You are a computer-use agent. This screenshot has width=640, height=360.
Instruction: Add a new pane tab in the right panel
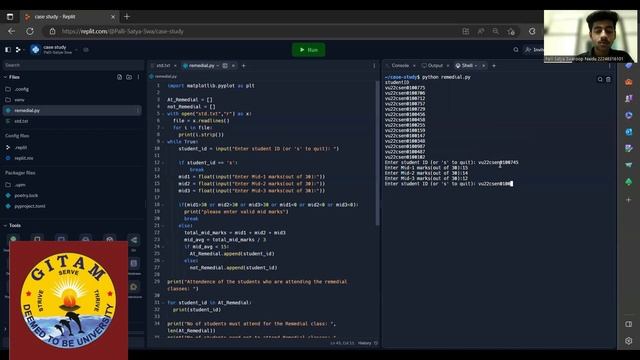click(x=494, y=65)
